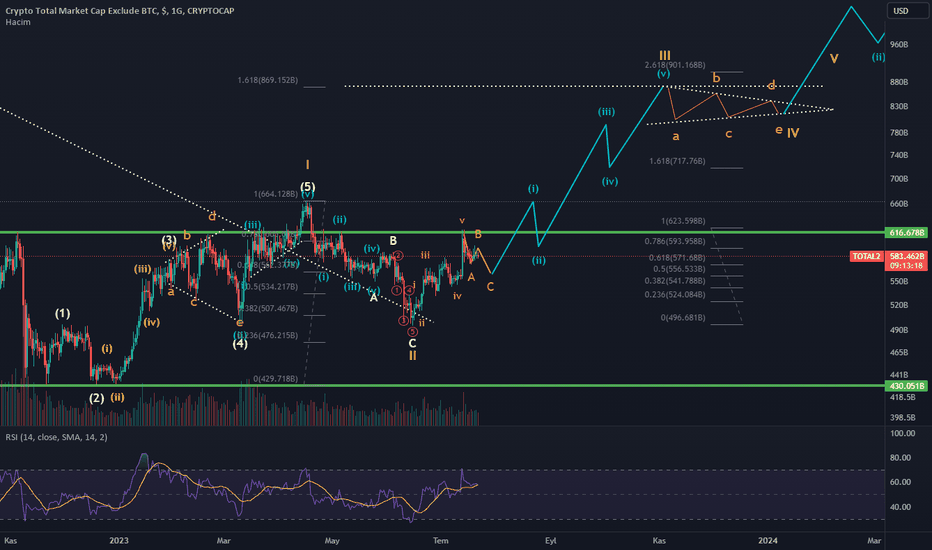Select the white (4) wave label
The image size is (932, 550).
coord(240,344)
